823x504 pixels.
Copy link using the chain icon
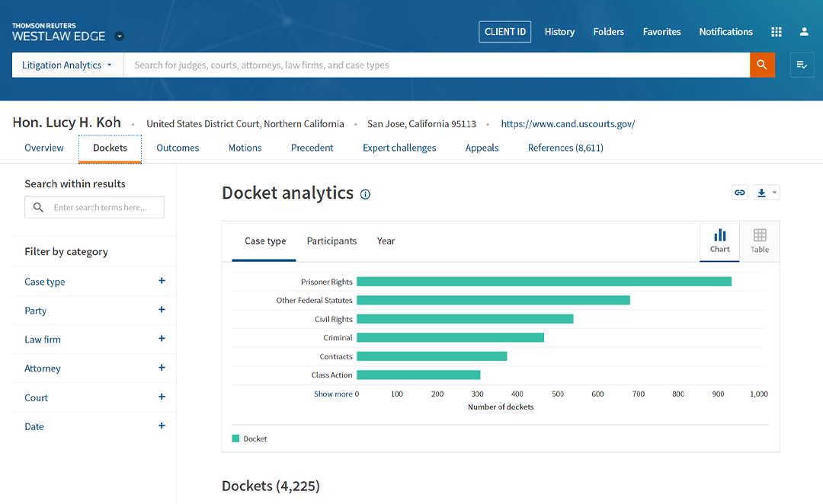pyautogui.click(x=739, y=193)
